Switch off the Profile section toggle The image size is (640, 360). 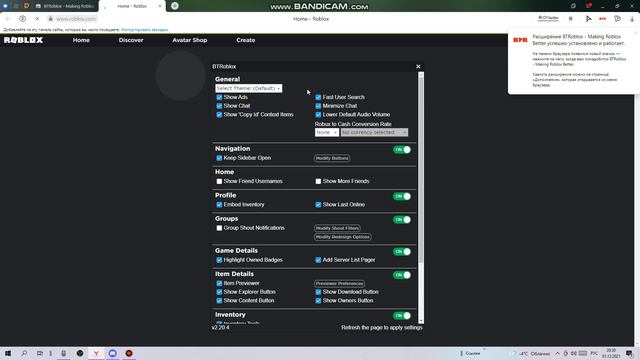click(x=402, y=196)
